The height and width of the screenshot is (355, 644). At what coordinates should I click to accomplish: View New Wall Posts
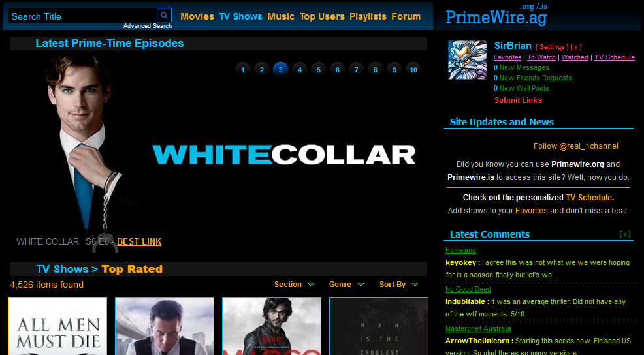click(521, 88)
